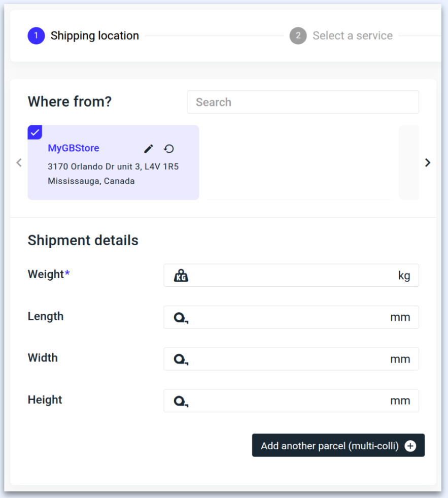This screenshot has width=448, height=498.
Task: Click the plus icon on Add another parcel
Action: (x=410, y=446)
